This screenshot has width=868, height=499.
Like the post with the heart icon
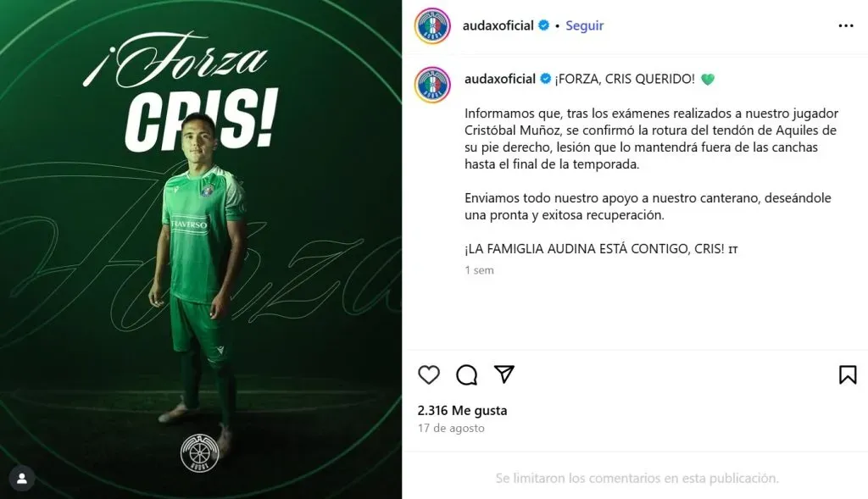[x=428, y=375]
